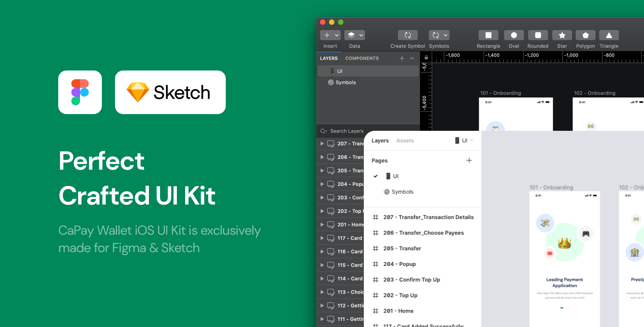This screenshot has height=327, width=644.
Task: Open the search filter magnifier icon
Action: [x=323, y=131]
